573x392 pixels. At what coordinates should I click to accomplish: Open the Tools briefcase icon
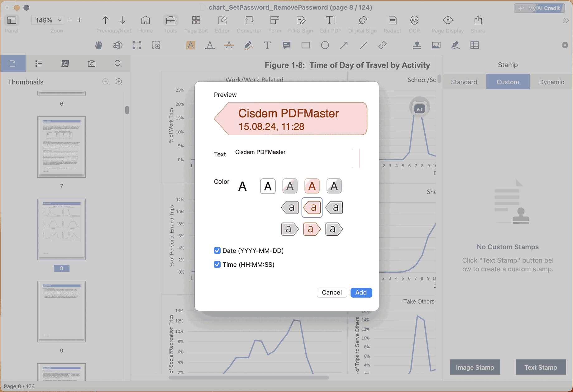point(170,20)
